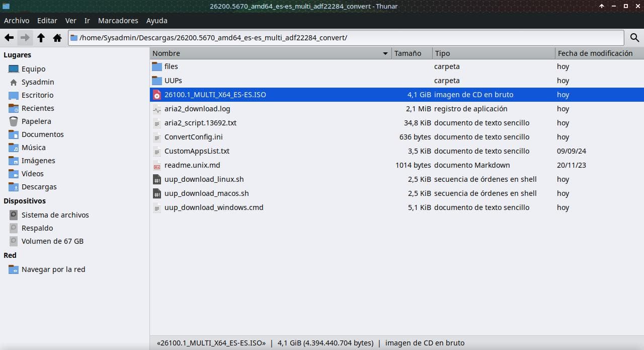Open Navegar por la red

(x=53, y=269)
